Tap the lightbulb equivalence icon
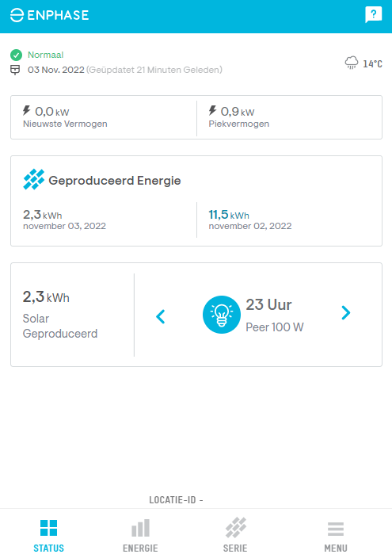Screen dimensions: 392x558 pos(222,315)
